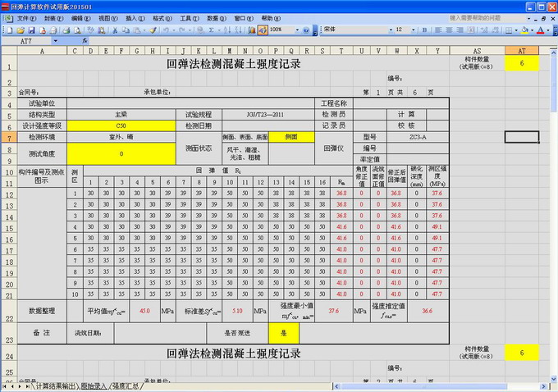
Task: Click the Print Preview icon
Action: (x=76, y=30)
